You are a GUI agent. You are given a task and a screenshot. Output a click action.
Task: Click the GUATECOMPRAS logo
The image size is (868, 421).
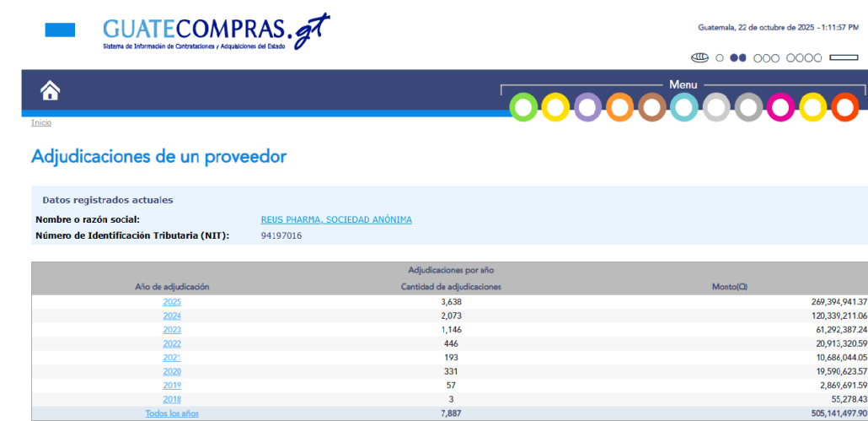pos(216,31)
